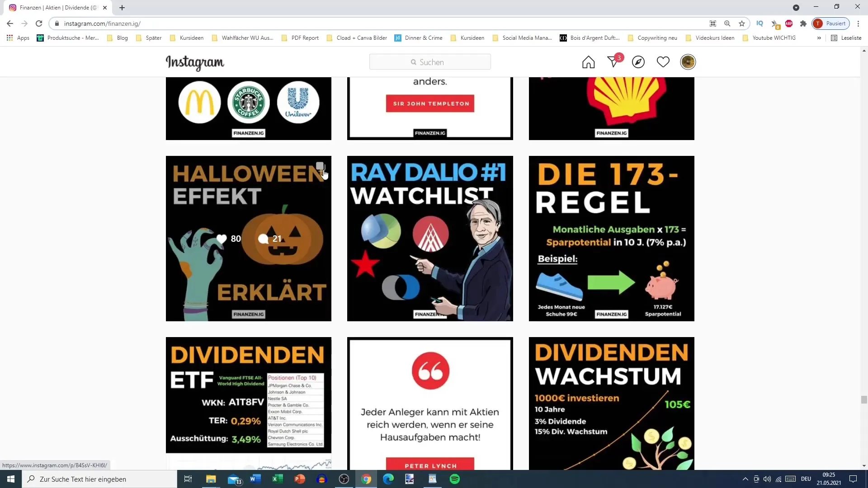The height and width of the screenshot is (488, 868).
Task: Open the Dividenden ETF post
Action: pyautogui.click(x=249, y=404)
